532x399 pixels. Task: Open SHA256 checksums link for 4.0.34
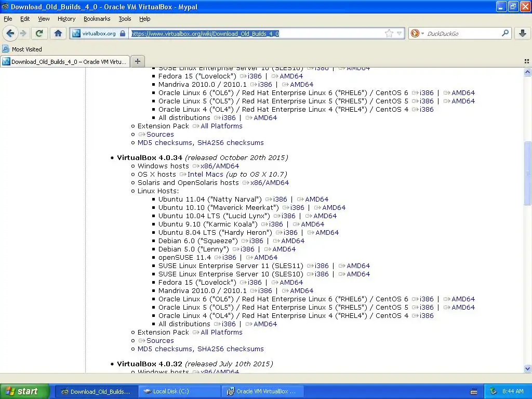tap(230, 349)
